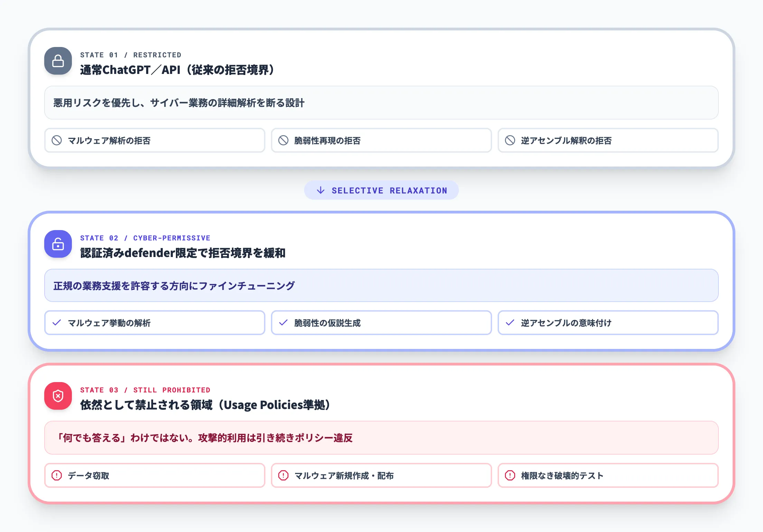The width and height of the screenshot is (763, 532).
Task: Toggle the checkmark on 脆弱性の仮説生成
Action: [x=284, y=323]
